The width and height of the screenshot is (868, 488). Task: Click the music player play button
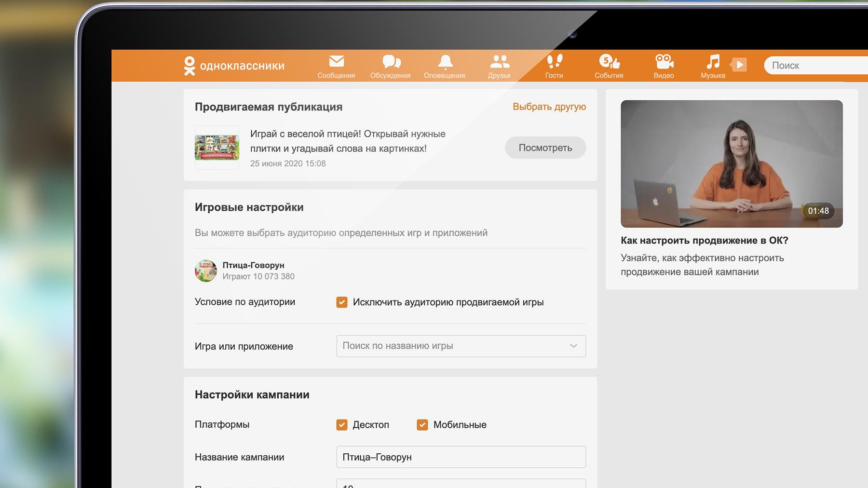pos(739,65)
